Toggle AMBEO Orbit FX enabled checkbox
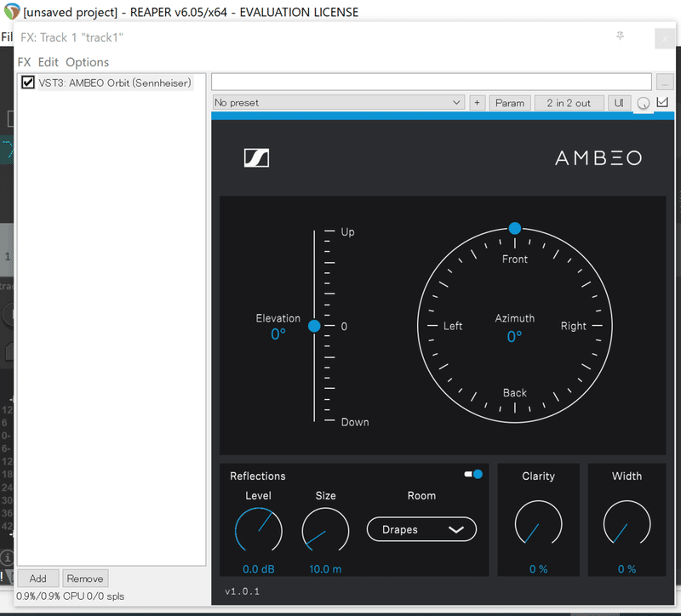Screen dimensions: 681x616 tap(28, 83)
